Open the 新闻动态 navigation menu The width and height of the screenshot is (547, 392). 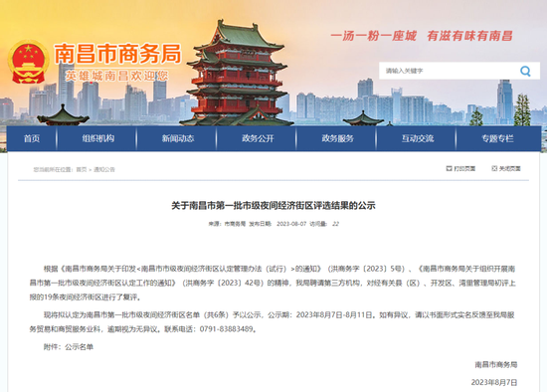[178, 138]
